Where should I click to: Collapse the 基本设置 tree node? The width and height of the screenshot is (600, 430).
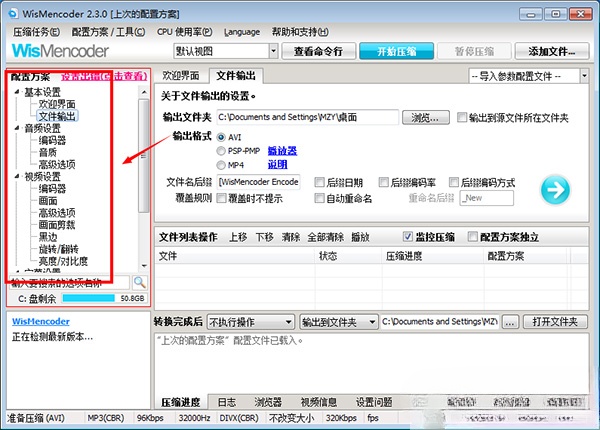[17, 92]
